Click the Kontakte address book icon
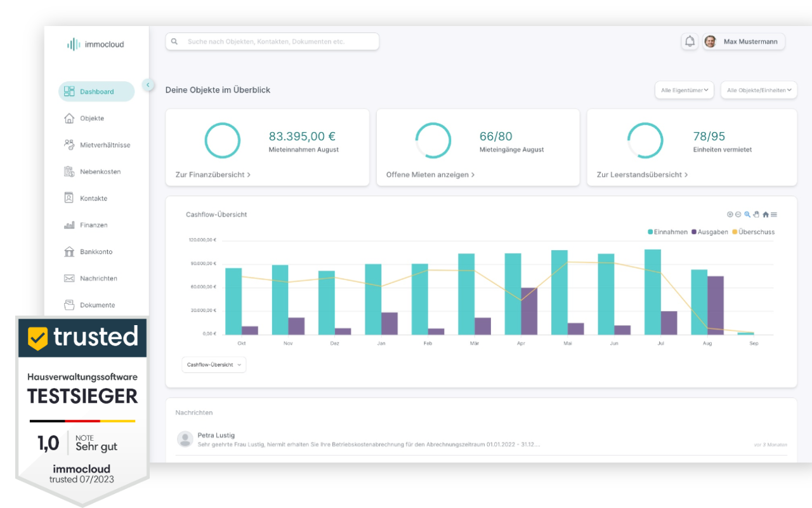Screen dimensions: 812x508 click(69, 198)
